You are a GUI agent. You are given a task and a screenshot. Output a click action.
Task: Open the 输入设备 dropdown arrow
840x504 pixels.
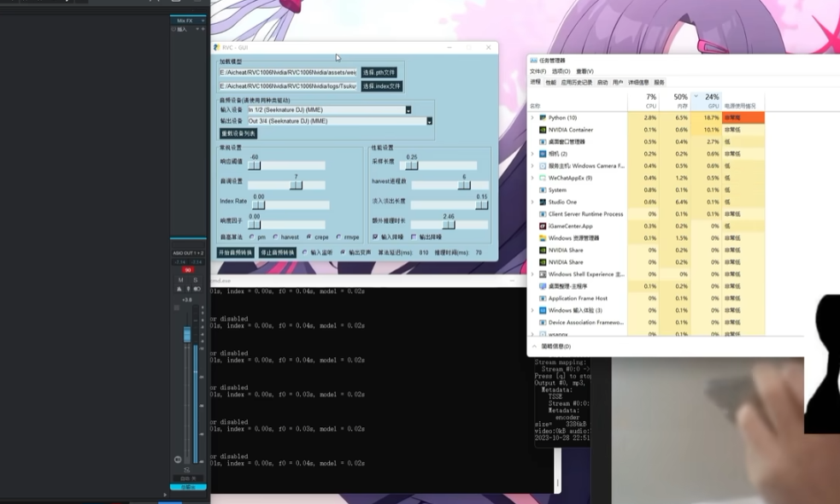point(408,110)
